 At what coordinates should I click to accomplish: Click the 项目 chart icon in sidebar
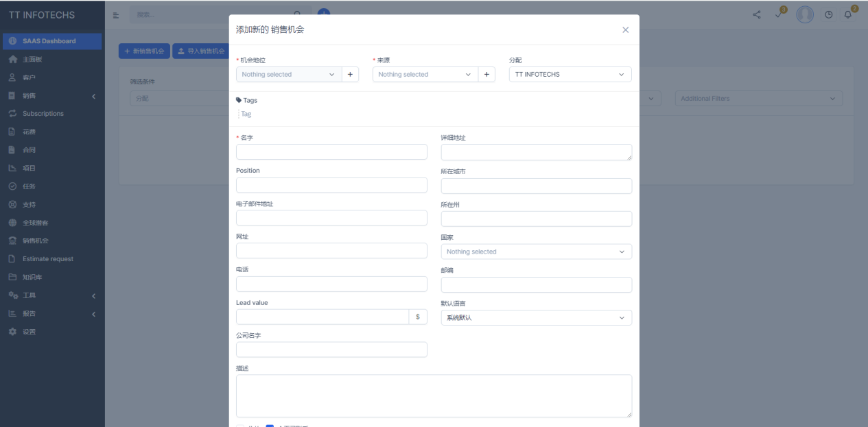point(12,168)
